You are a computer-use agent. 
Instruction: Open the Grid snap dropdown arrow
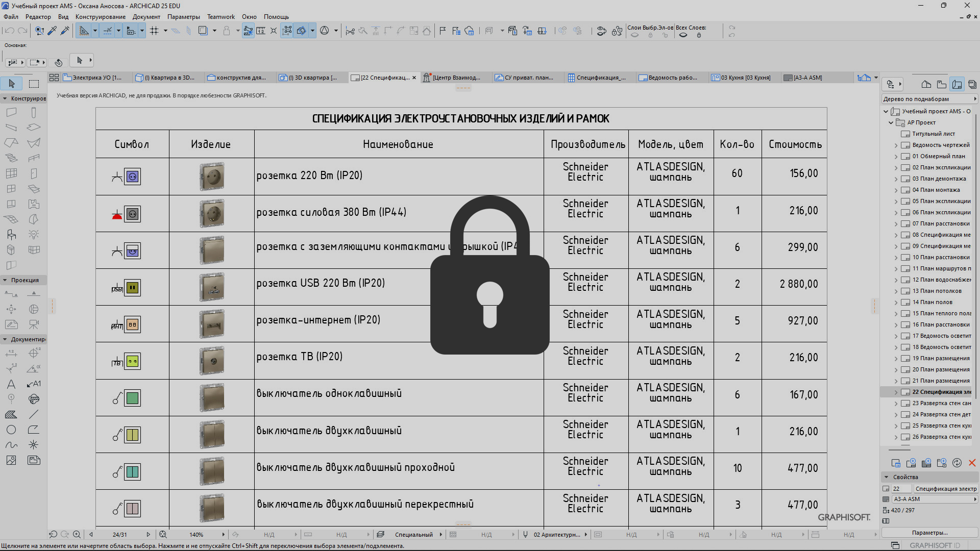165,31
